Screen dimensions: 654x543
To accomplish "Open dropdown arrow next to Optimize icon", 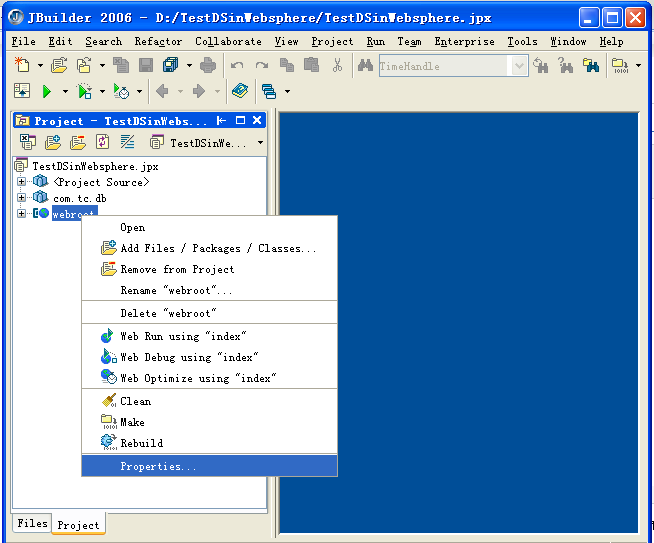I will click(139, 91).
